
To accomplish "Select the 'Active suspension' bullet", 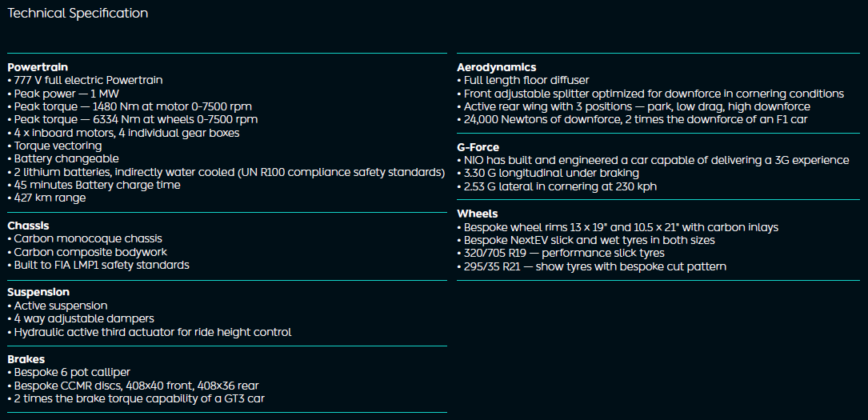I will [x=61, y=306].
